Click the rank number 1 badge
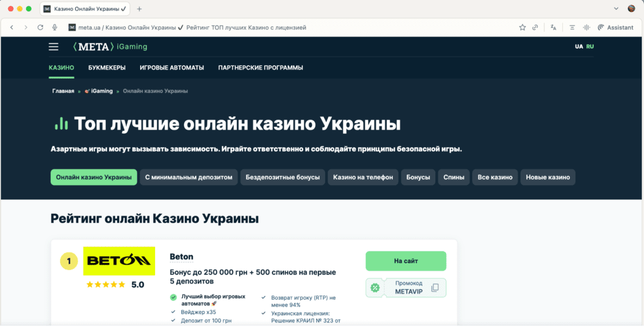 click(69, 261)
